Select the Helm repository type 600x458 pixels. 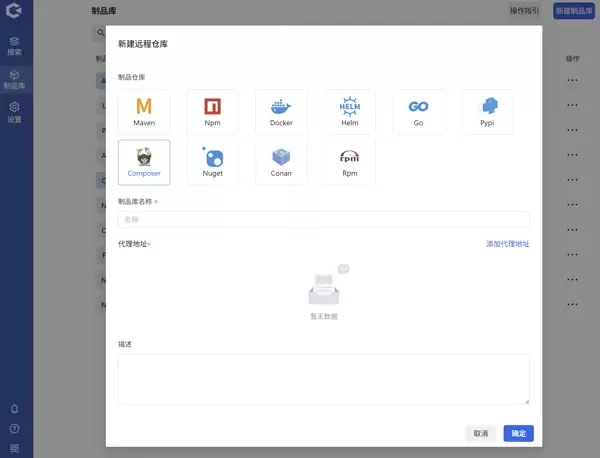click(350, 112)
